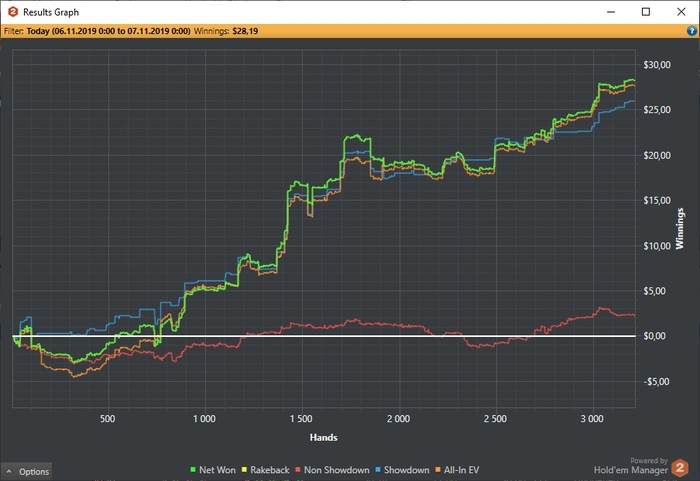Click the blue help icon in filter bar
The image size is (700, 481).
coord(692,31)
